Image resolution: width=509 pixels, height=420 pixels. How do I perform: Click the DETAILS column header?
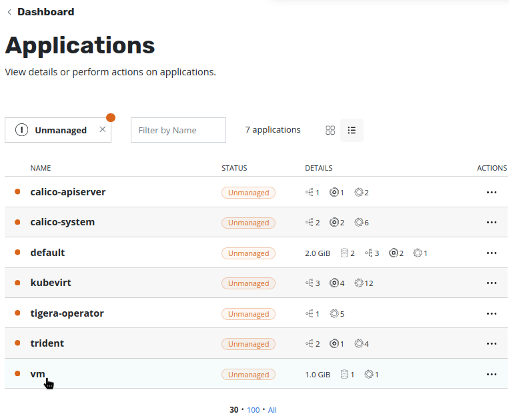tap(318, 168)
